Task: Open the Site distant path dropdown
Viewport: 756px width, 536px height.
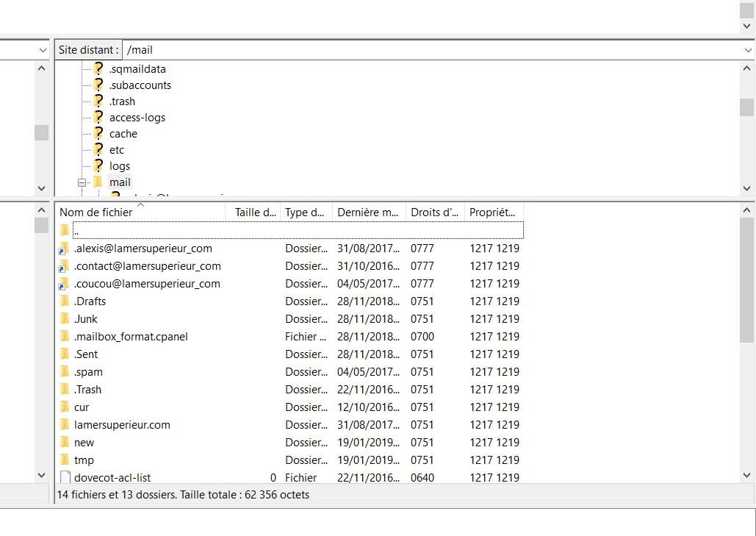Action: (748, 50)
